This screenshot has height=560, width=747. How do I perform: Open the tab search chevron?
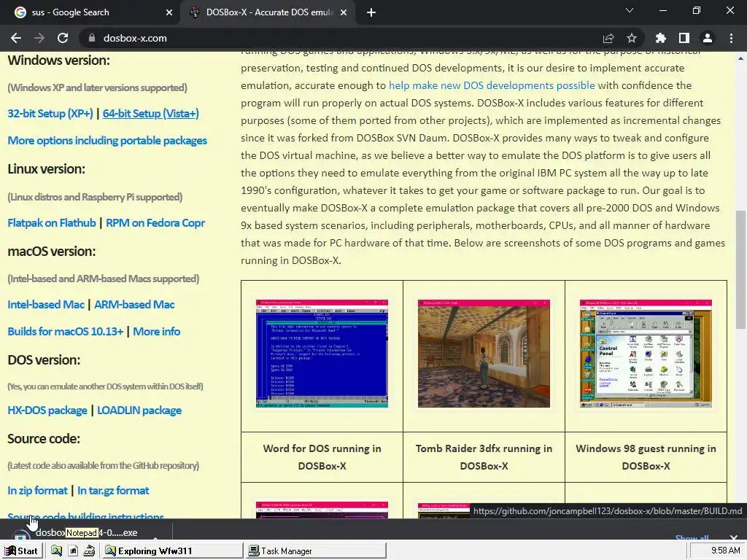pyautogui.click(x=630, y=10)
